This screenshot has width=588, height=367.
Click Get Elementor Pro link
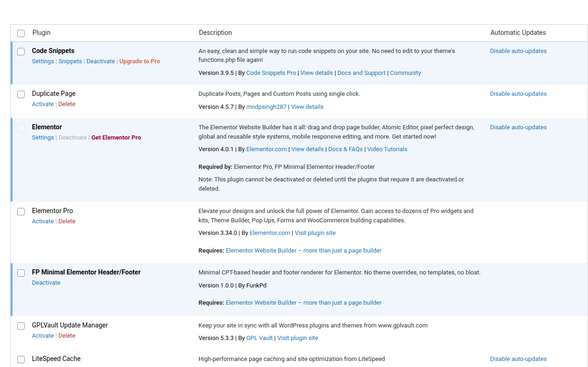pos(116,137)
